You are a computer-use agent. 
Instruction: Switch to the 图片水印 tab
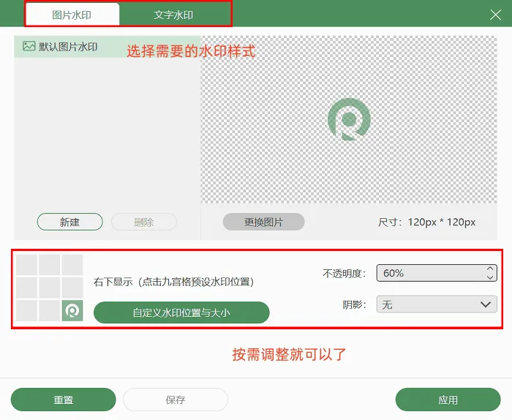[x=72, y=15]
